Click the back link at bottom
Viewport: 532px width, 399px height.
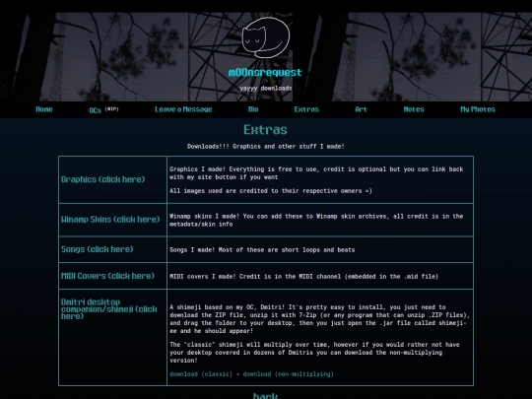tap(265, 396)
